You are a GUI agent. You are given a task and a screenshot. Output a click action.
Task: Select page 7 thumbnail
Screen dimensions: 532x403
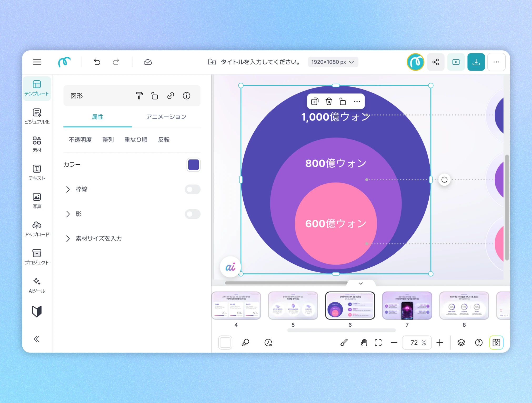tap(407, 306)
